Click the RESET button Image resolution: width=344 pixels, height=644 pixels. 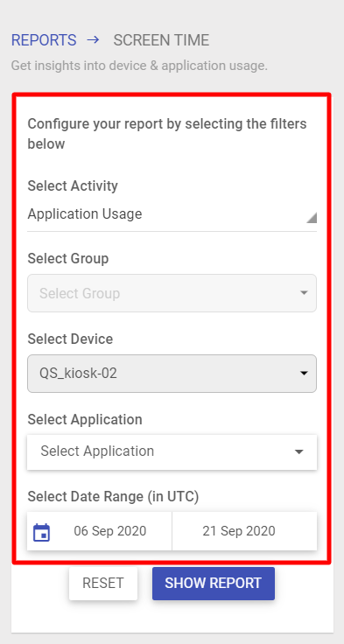[x=103, y=584]
